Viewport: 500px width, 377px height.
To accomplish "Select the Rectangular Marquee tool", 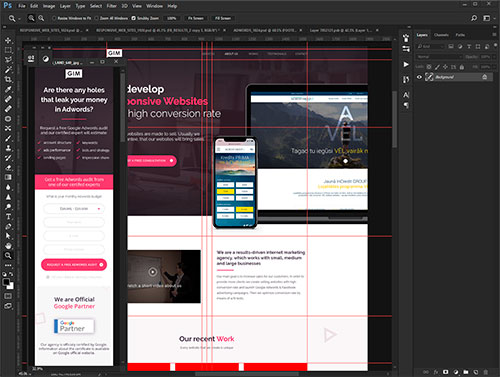I will (x=8, y=50).
